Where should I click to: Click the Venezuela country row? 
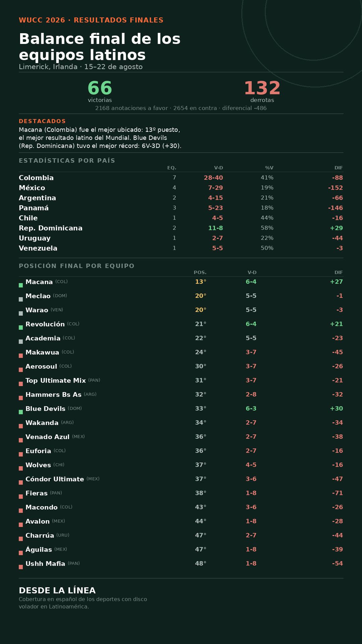pos(181,248)
